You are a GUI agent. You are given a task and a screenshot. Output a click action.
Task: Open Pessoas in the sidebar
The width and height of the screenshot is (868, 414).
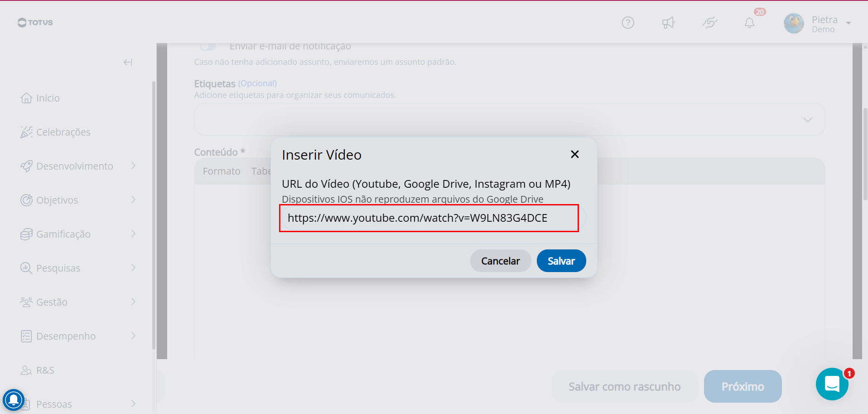(x=54, y=404)
